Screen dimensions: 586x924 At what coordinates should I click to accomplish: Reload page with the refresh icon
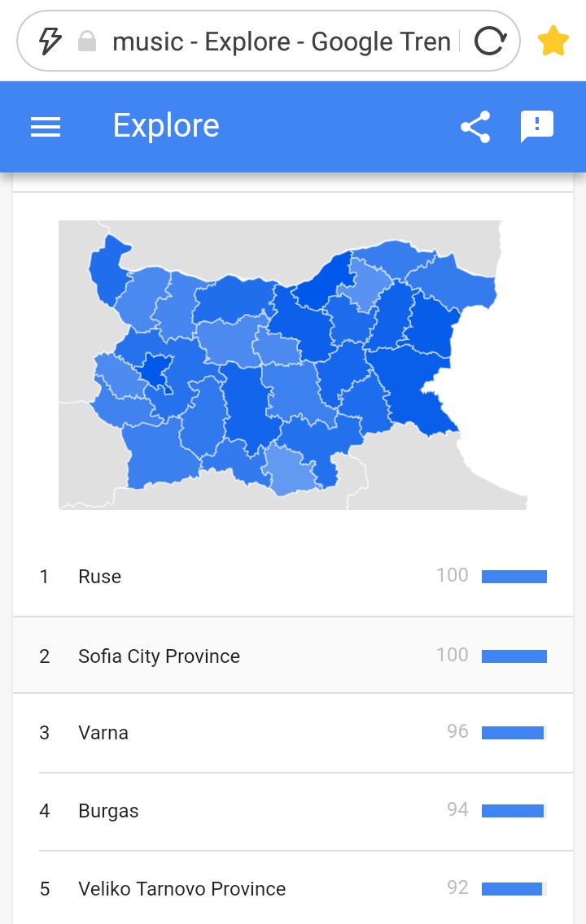(491, 41)
